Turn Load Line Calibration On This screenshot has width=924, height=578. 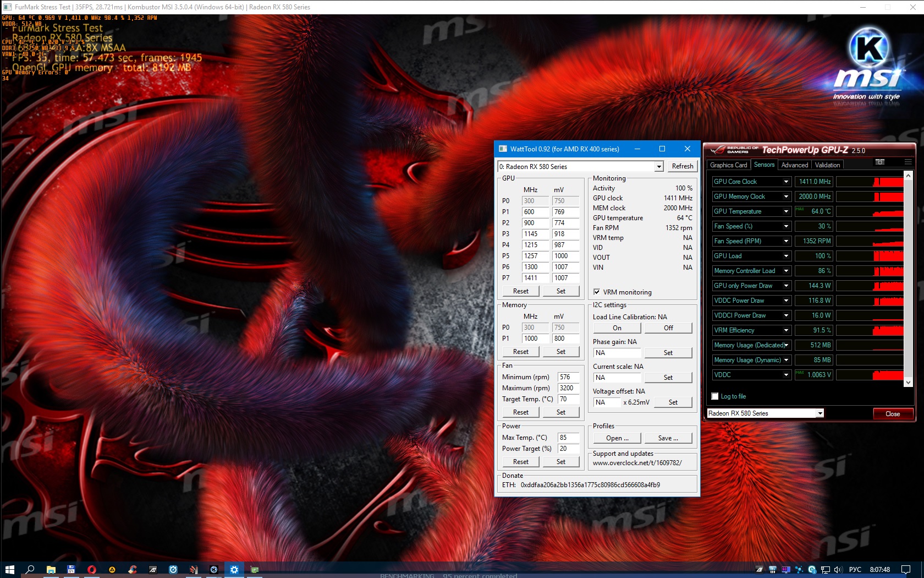tap(617, 328)
